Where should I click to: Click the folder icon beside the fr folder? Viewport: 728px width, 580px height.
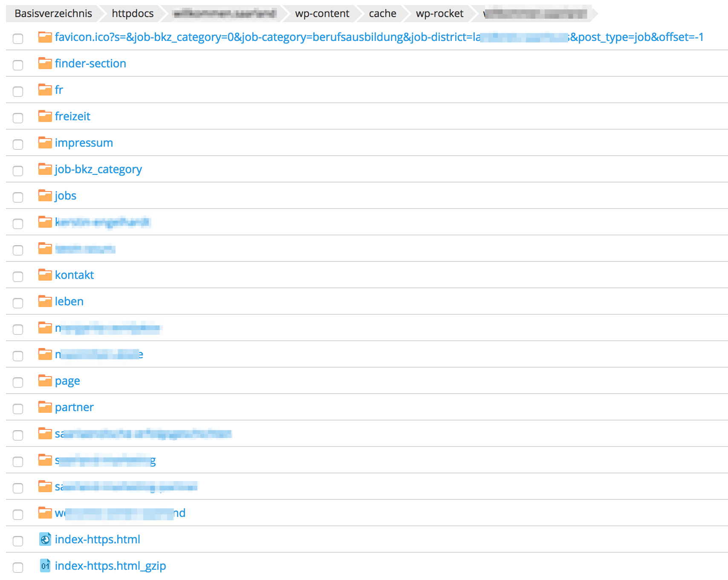click(45, 90)
